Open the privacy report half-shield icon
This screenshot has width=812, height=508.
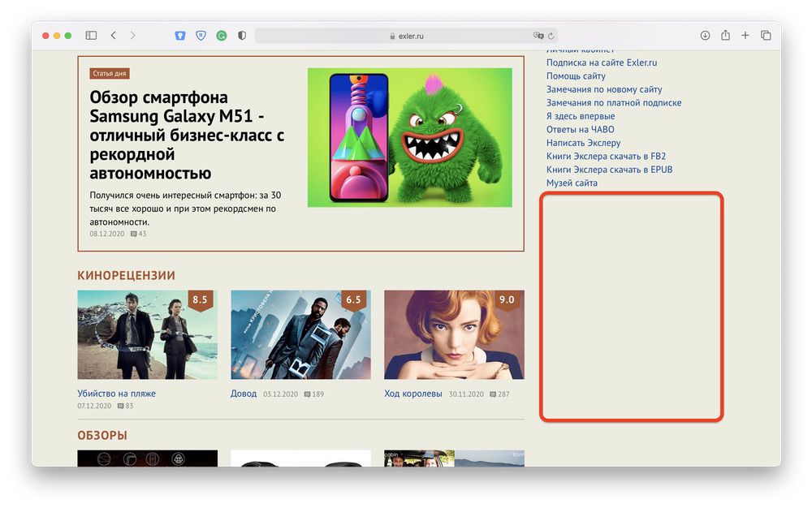pos(242,35)
